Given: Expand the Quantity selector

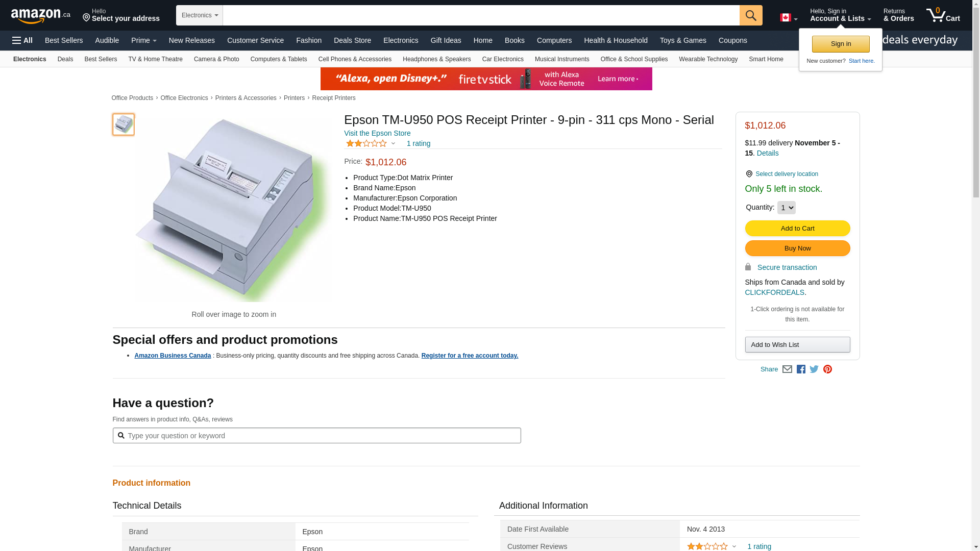Looking at the screenshot, I should [786, 208].
